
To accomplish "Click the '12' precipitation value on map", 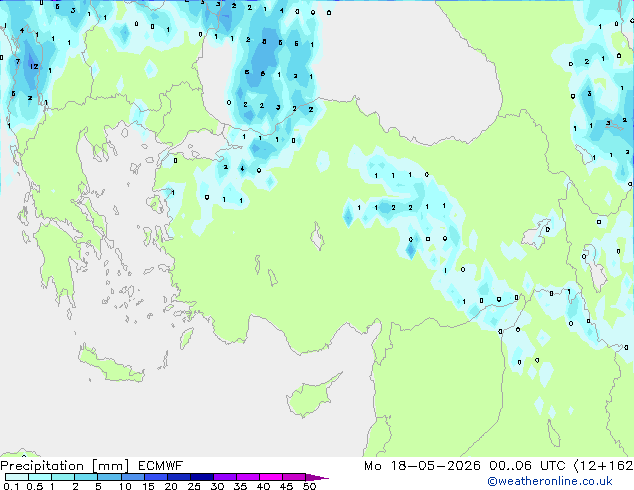I will pos(34,66).
